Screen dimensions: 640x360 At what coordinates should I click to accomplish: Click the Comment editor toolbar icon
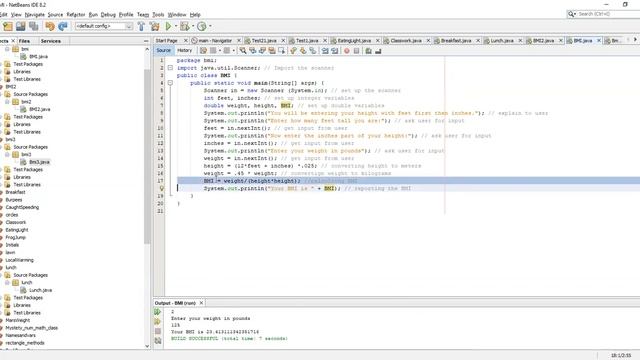369,51
